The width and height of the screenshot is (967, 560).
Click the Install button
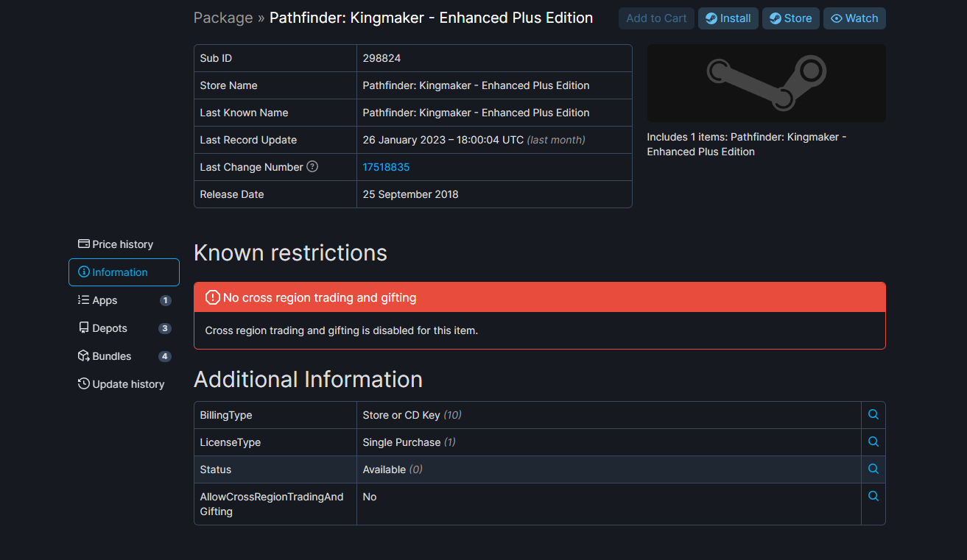(x=728, y=18)
